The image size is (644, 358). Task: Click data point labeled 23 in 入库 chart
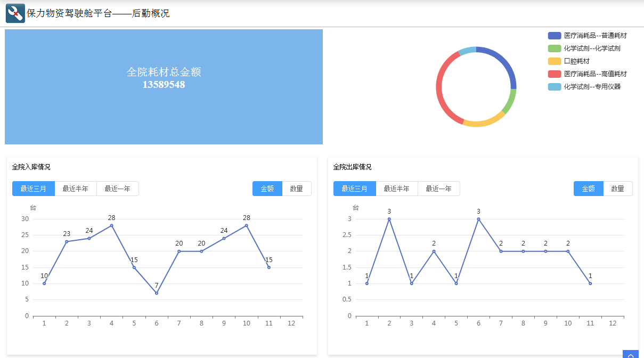click(67, 241)
